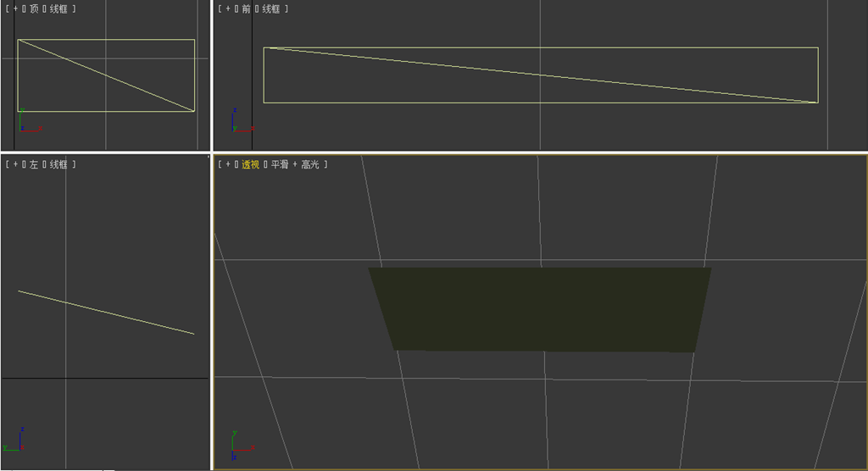
Task: Open the Front viewport '+' general menu
Action: tap(228, 8)
